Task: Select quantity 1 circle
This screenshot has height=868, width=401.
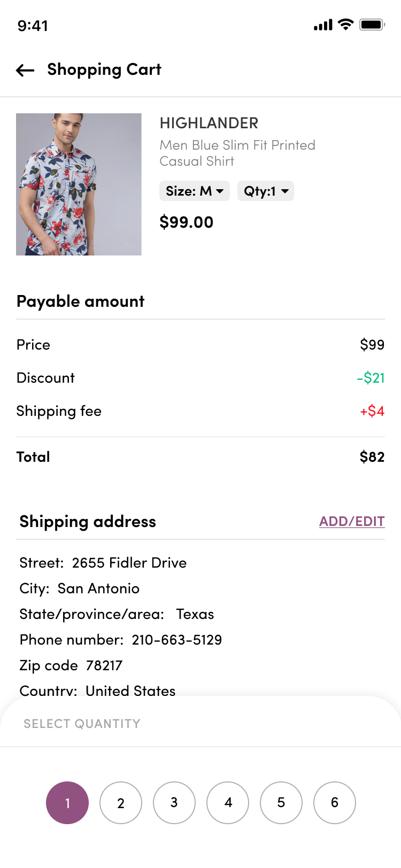Action: (x=67, y=803)
